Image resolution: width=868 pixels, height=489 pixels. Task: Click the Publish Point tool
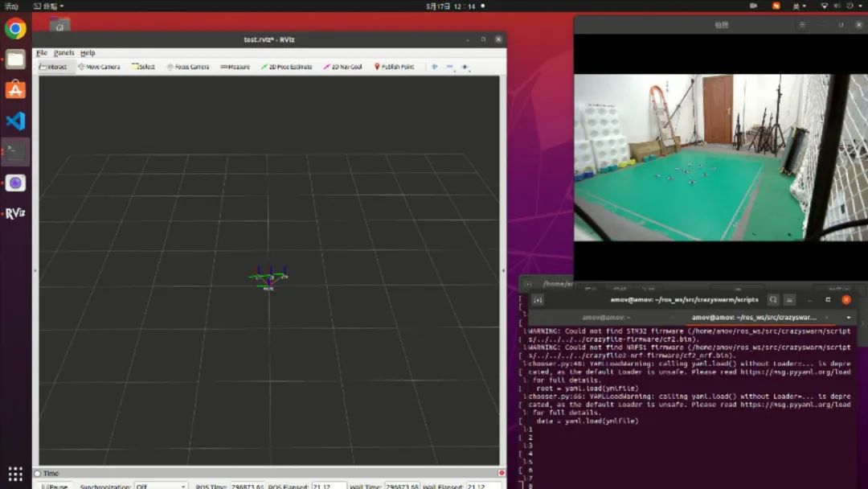pyautogui.click(x=395, y=67)
